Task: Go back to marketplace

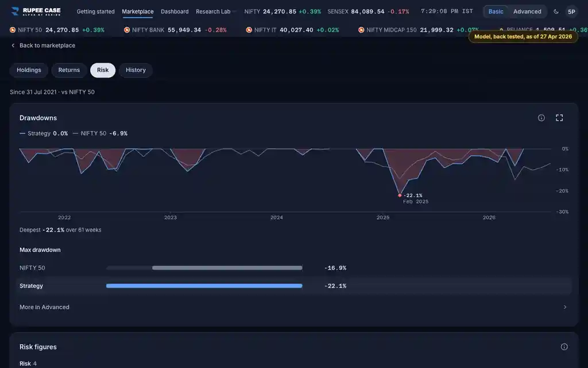Action: 43,45
